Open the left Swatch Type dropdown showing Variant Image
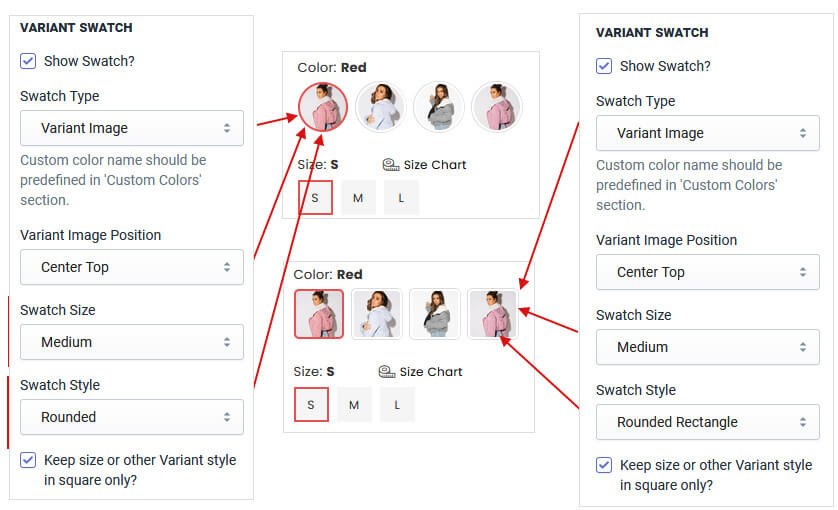 pos(132,128)
